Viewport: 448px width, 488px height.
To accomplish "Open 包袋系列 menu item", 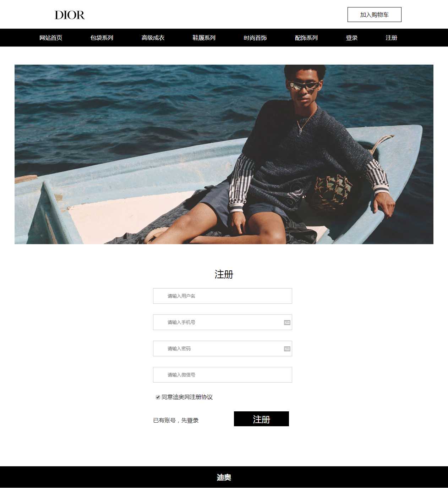I will click(x=102, y=38).
